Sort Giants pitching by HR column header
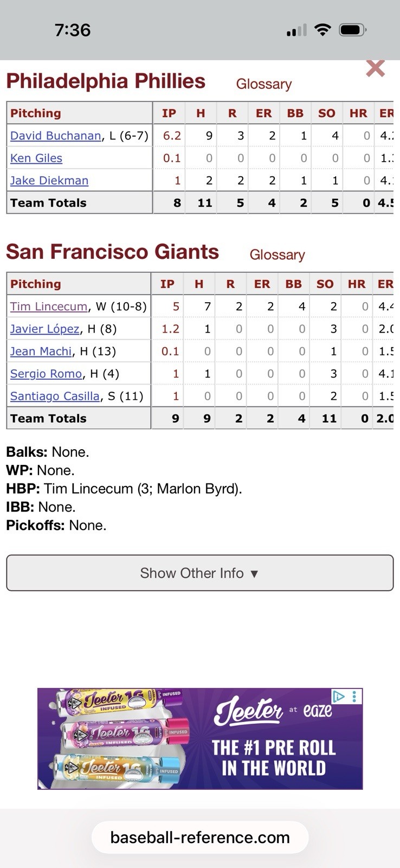Image resolution: width=400 pixels, height=868 pixels. coord(356,284)
